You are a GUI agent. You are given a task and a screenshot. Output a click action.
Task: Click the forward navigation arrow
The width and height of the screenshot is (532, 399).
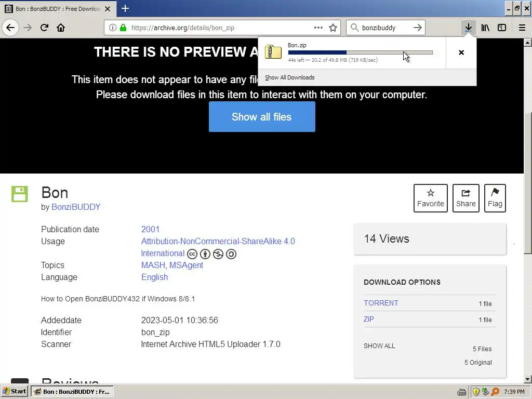[28, 28]
